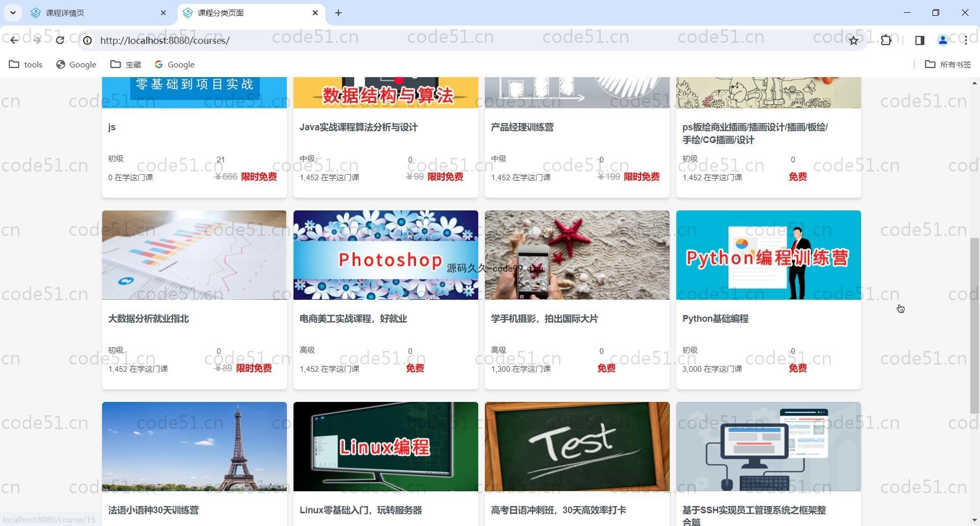Open the 所有书签 folder
Viewport: 980px width, 526px height.
[x=948, y=64]
